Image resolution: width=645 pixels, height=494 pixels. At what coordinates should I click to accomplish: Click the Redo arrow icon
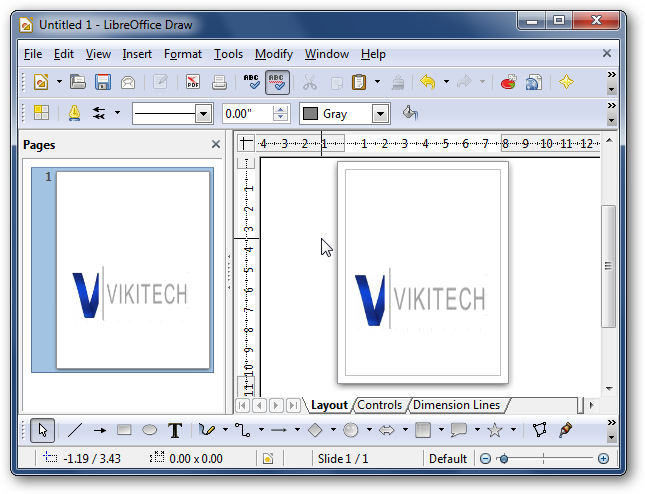pyautogui.click(x=464, y=82)
